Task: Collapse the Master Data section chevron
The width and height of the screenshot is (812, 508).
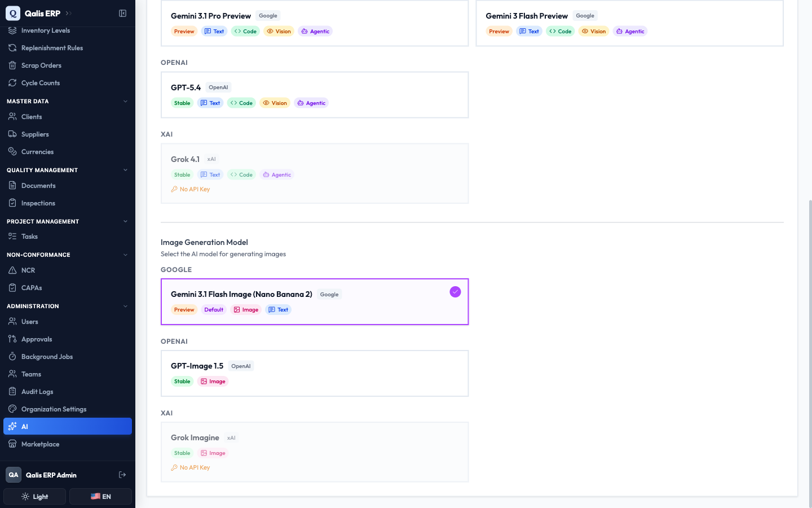Action: [x=125, y=102]
